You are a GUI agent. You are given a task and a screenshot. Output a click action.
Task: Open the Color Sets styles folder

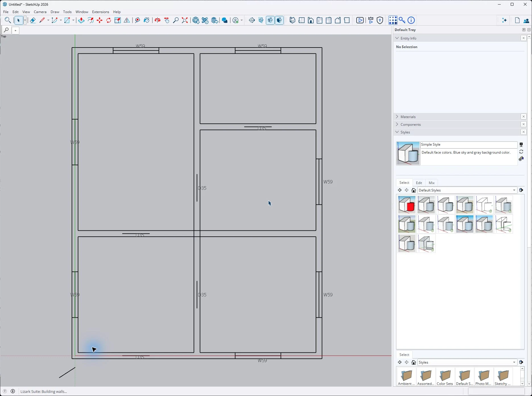click(445, 377)
